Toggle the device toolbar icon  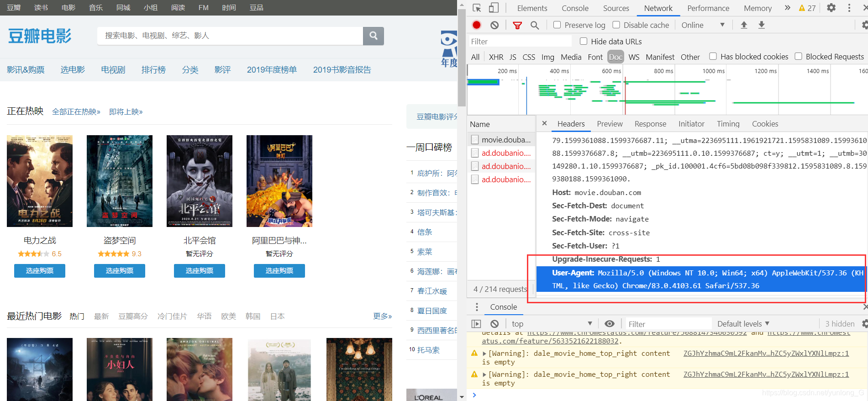click(494, 8)
